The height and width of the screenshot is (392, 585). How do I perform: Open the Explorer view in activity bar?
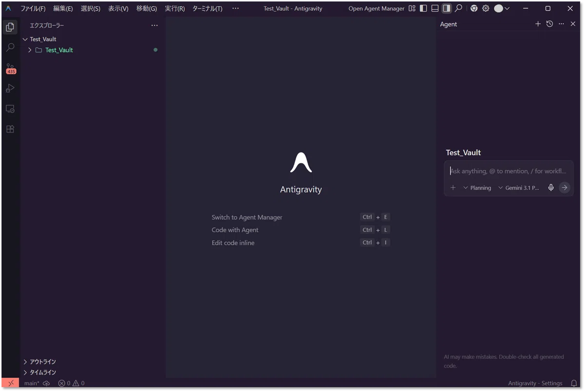tap(10, 27)
